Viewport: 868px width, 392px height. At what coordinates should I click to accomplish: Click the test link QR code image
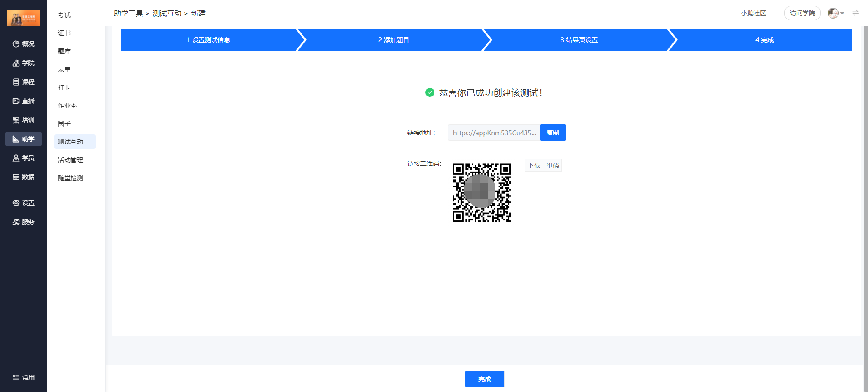point(482,193)
